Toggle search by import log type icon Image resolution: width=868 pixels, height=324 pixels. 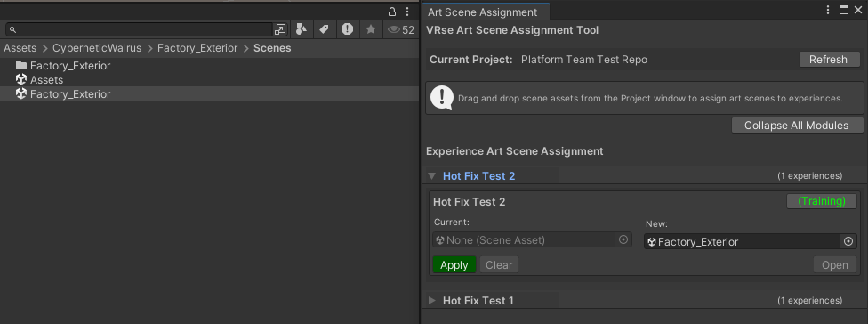pos(347,30)
